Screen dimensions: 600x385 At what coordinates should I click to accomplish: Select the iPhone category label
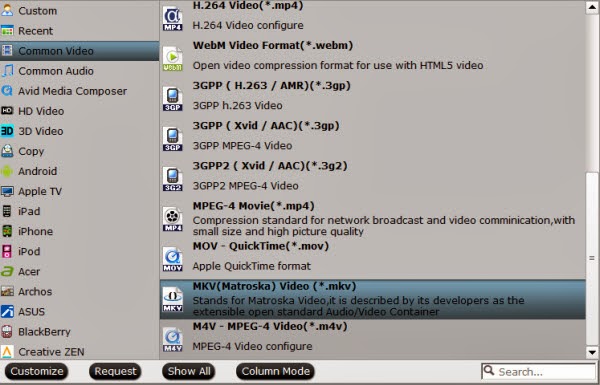[36, 231]
